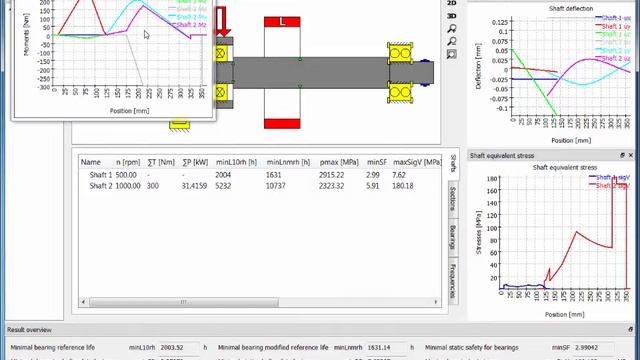Select the lower red block of load element

[x=282, y=123]
